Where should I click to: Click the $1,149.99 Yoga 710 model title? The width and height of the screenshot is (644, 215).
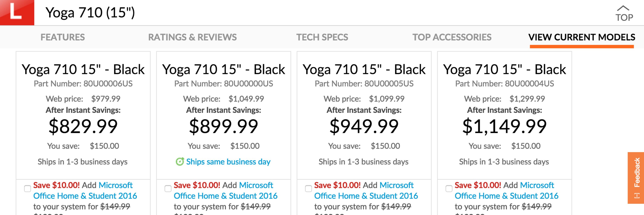[505, 69]
